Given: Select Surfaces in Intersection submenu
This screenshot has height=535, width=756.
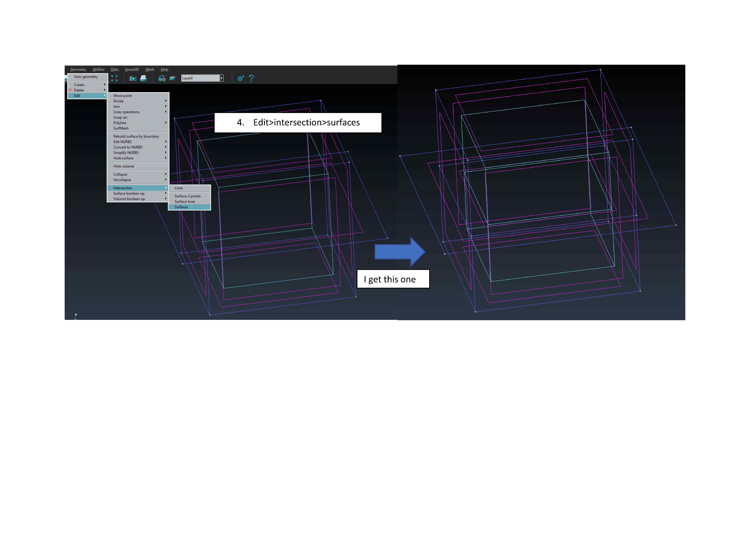Looking at the screenshot, I should 189,207.
